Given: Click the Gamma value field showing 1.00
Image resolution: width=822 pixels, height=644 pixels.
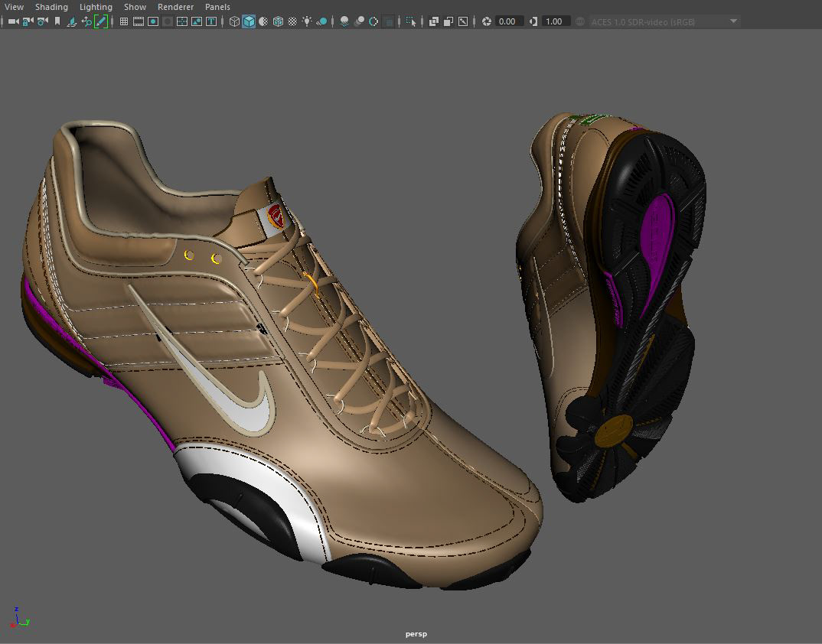Looking at the screenshot, I should [556, 21].
